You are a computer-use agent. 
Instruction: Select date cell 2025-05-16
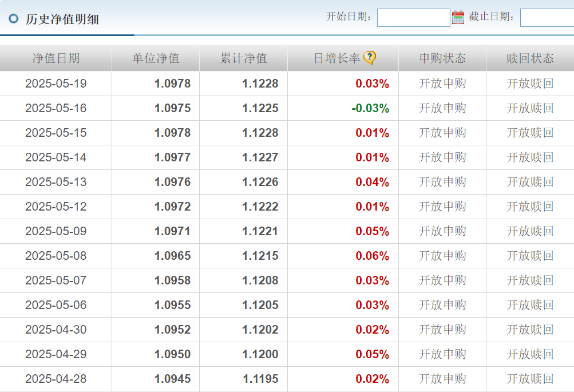[x=56, y=108]
